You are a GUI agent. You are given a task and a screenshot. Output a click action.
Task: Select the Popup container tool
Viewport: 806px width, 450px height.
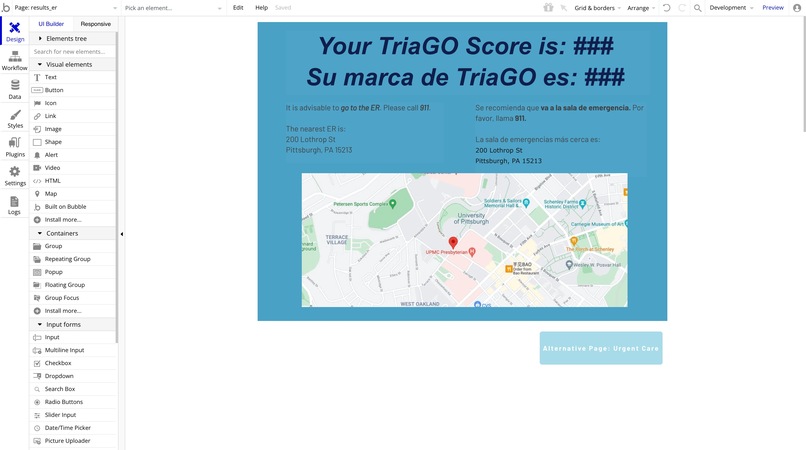pos(73,272)
